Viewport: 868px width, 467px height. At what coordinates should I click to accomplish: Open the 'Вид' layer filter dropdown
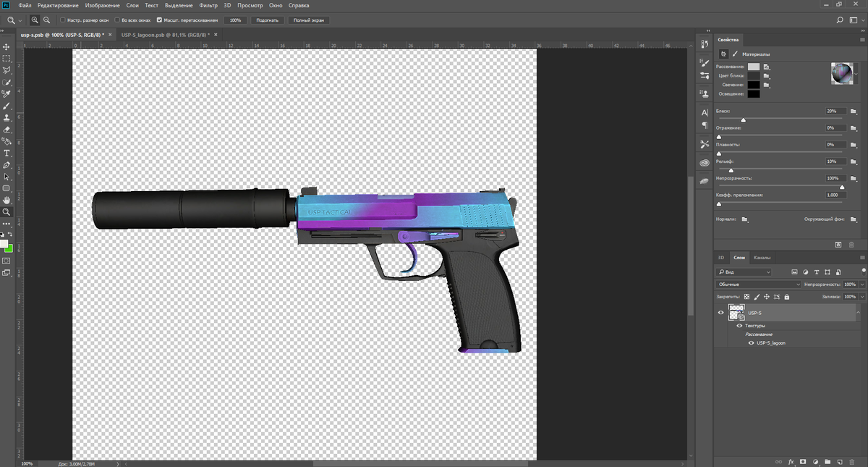[744, 272]
